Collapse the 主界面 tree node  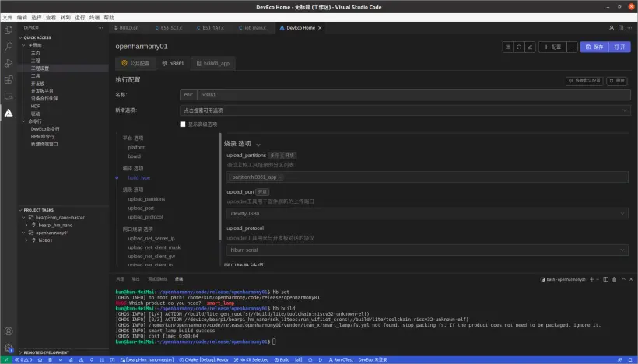point(23,46)
